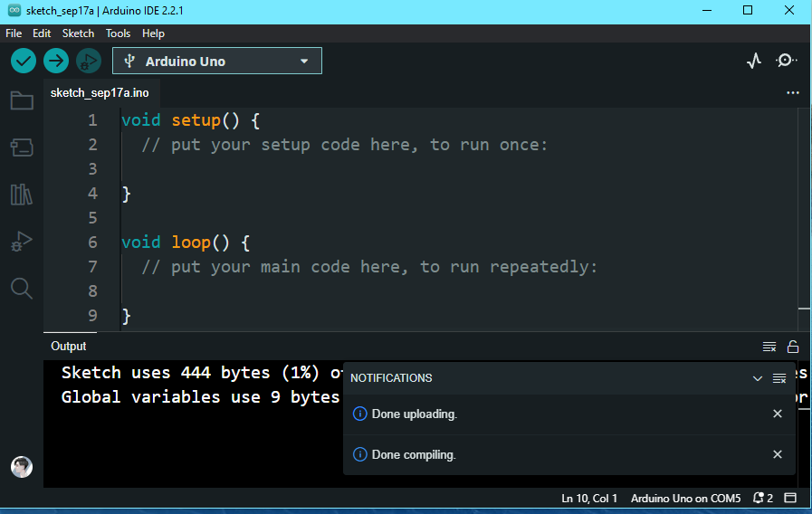Screen dimensions: 812x514
Task: Open the File menu
Action: [14, 33]
